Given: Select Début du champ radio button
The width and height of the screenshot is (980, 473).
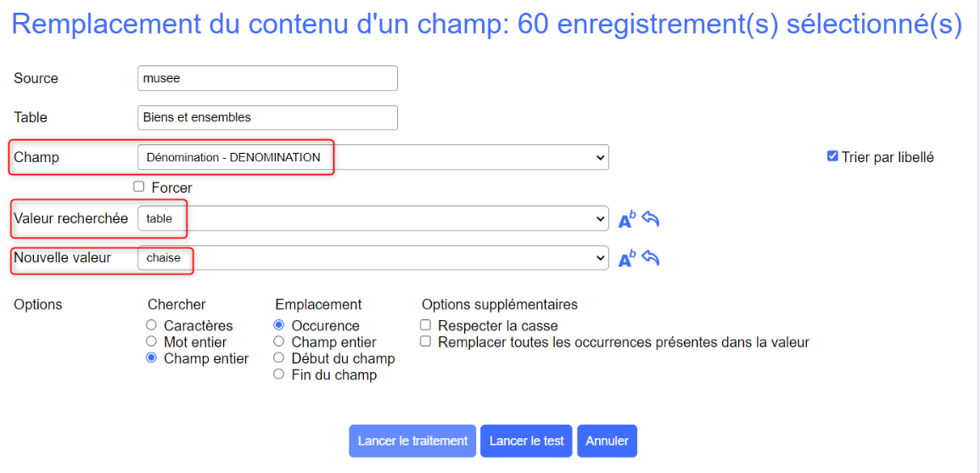Looking at the screenshot, I should coord(279,358).
